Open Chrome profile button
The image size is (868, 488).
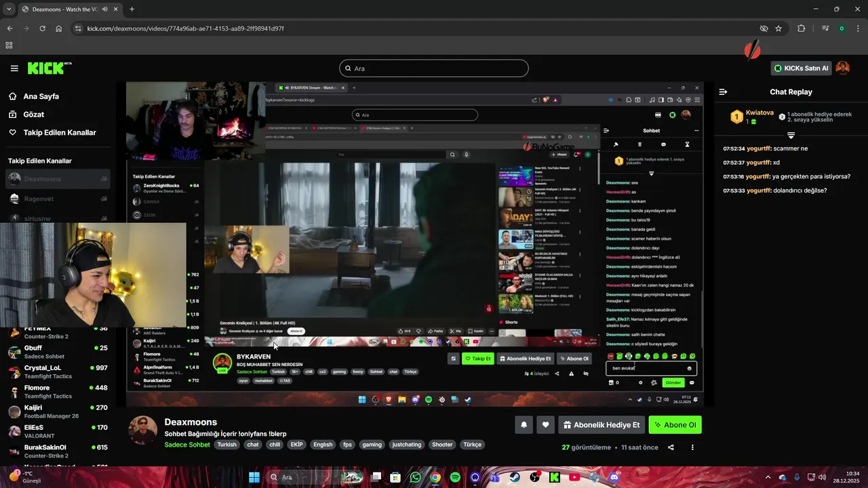pos(842,28)
